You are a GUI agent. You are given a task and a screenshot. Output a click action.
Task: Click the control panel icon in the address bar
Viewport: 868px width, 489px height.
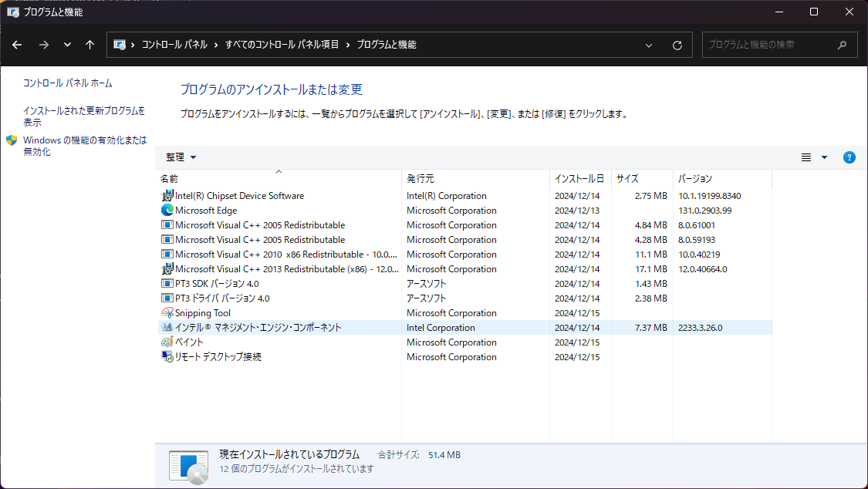click(119, 45)
